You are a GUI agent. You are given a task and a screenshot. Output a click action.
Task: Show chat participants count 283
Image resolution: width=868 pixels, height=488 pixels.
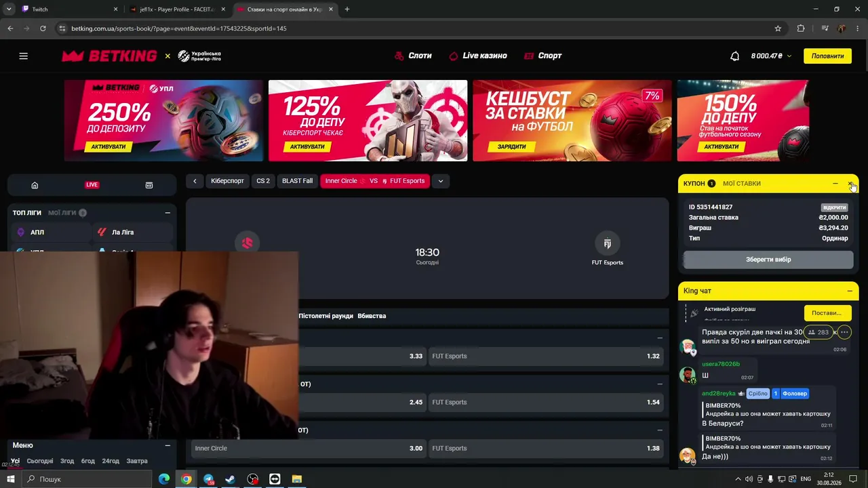(x=818, y=332)
